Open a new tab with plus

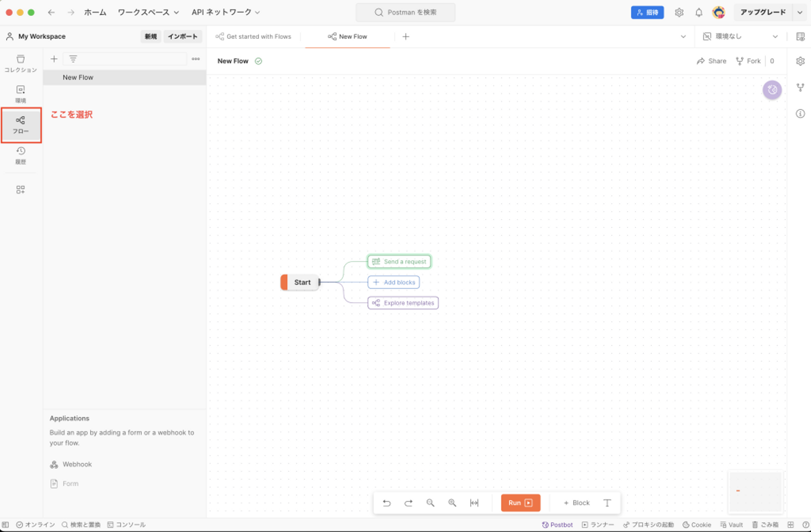405,37
